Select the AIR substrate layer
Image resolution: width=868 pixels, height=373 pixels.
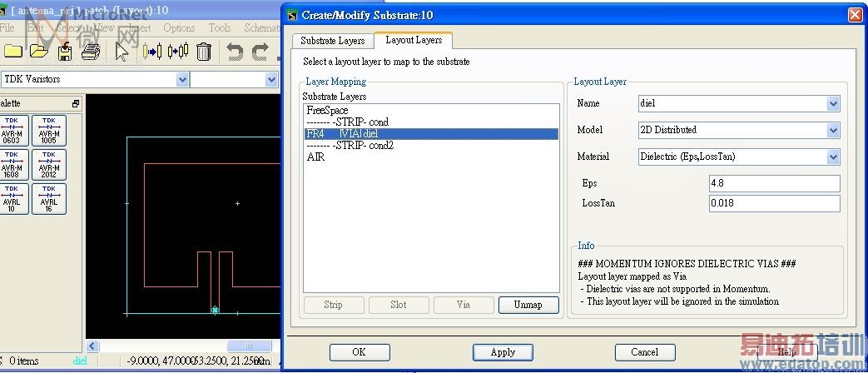coord(431,157)
